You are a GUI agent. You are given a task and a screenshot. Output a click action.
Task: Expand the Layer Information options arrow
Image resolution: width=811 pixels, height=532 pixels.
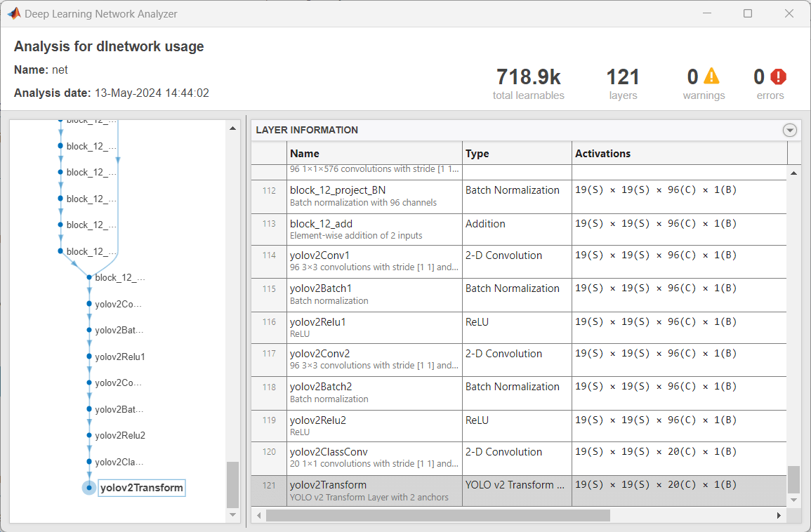[790, 130]
